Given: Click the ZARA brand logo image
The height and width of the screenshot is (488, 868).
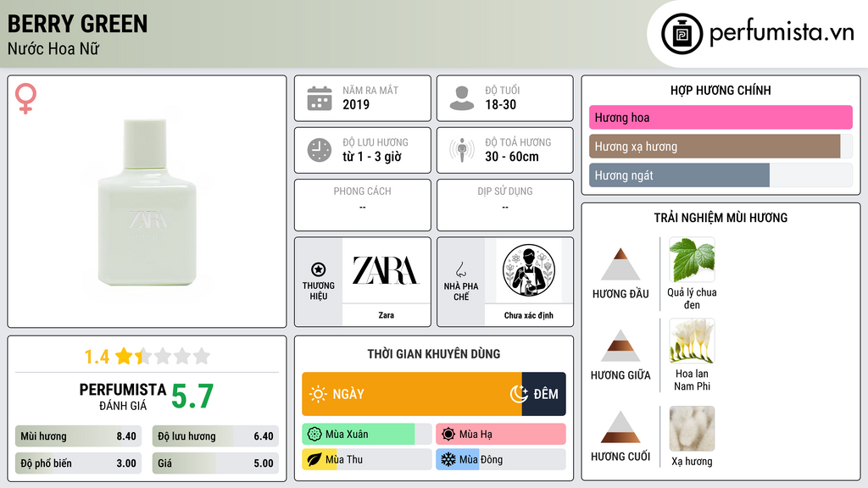Looking at the screenshot, I should click(x=386, y=270).
